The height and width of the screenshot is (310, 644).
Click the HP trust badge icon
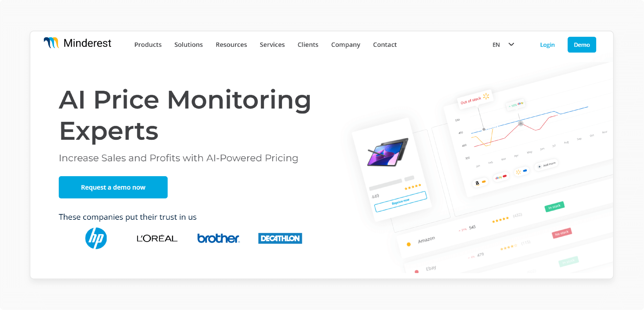96,238
